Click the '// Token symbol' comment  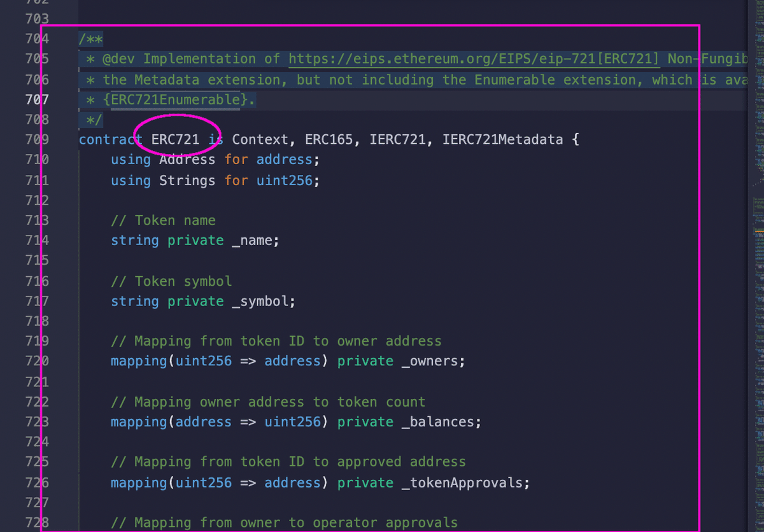click(x=171, y=281)
